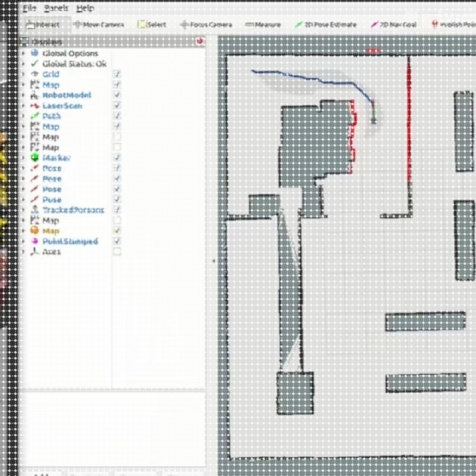Select the 'RobotModel' label

tap(67, 95)
